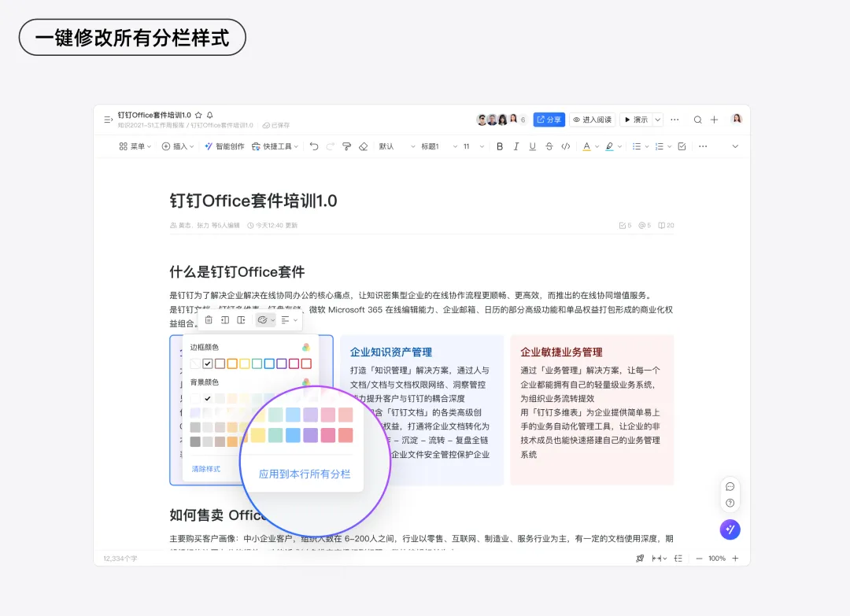Expand the highlight color arrow
The image size is (850, 616).
coord(619,146)
